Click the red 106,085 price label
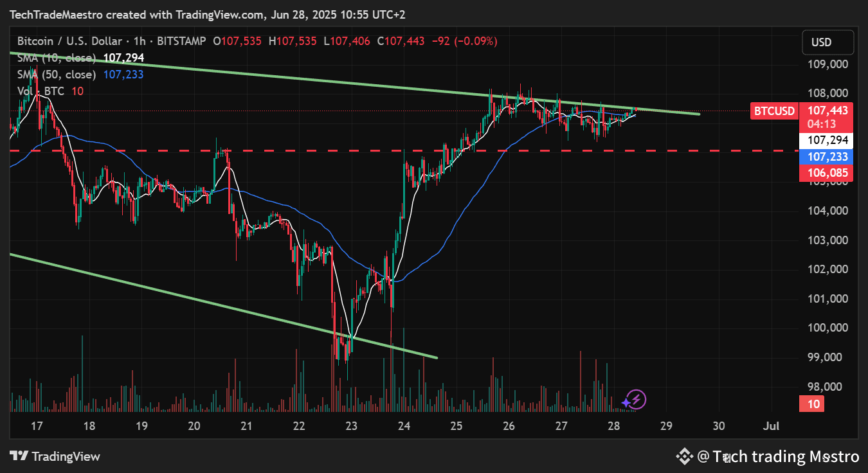 point(827,173)
